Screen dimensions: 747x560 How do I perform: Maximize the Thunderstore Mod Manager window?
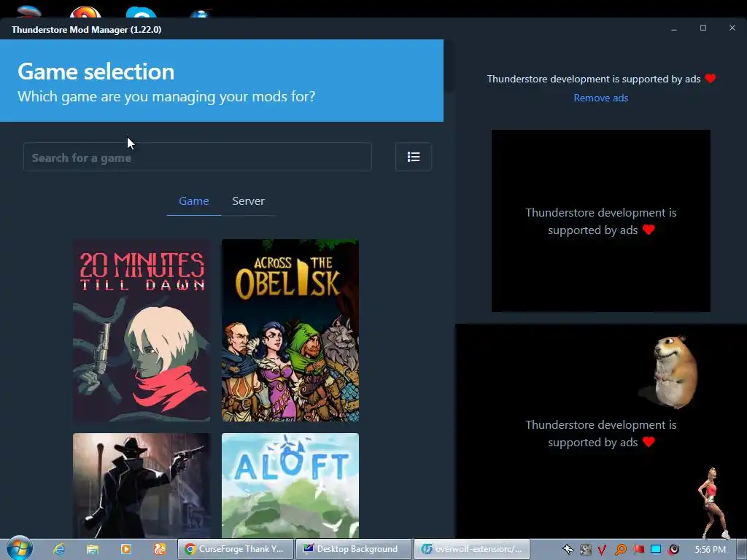coord(703,28)
